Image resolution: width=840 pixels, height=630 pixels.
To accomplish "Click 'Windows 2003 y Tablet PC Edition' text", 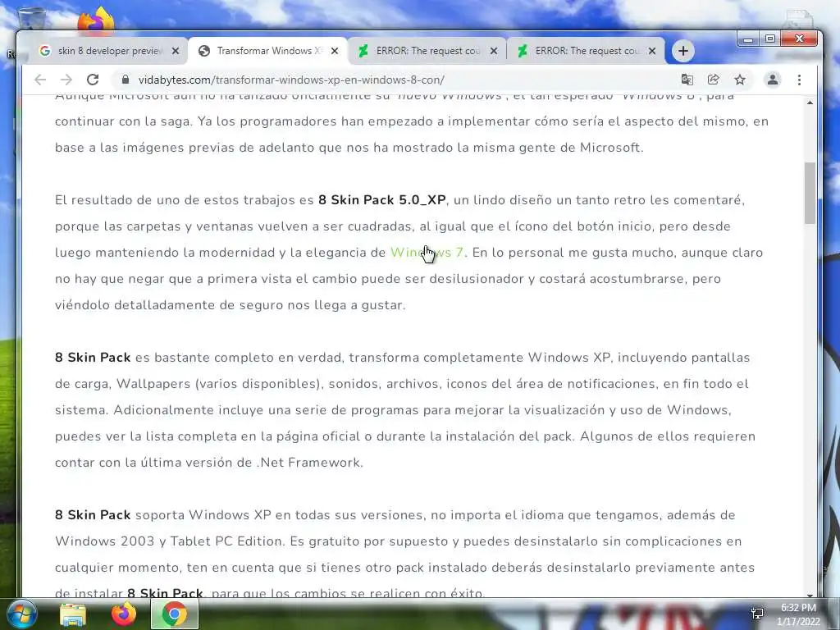I will (169, 541).
